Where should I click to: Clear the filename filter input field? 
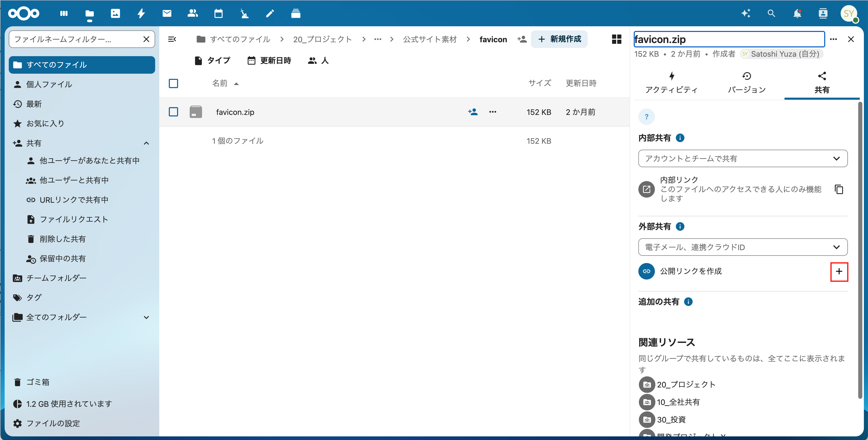point(146,39)
